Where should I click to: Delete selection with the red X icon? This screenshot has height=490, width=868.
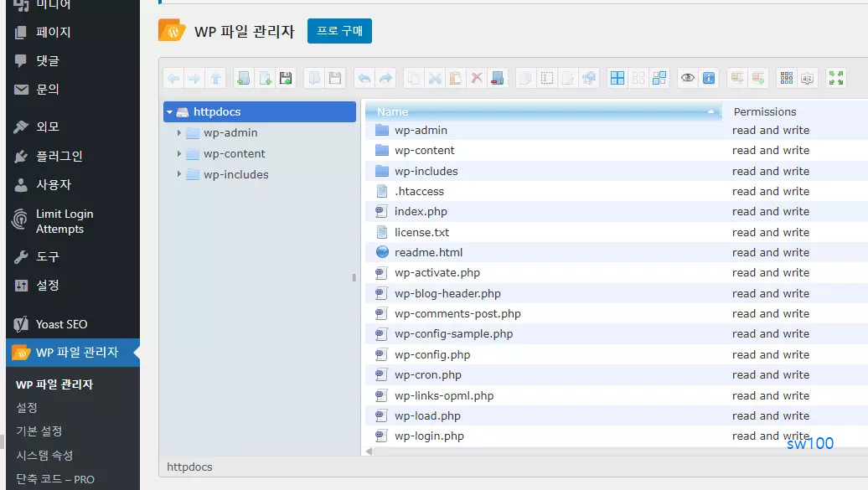tap(476, 78)
